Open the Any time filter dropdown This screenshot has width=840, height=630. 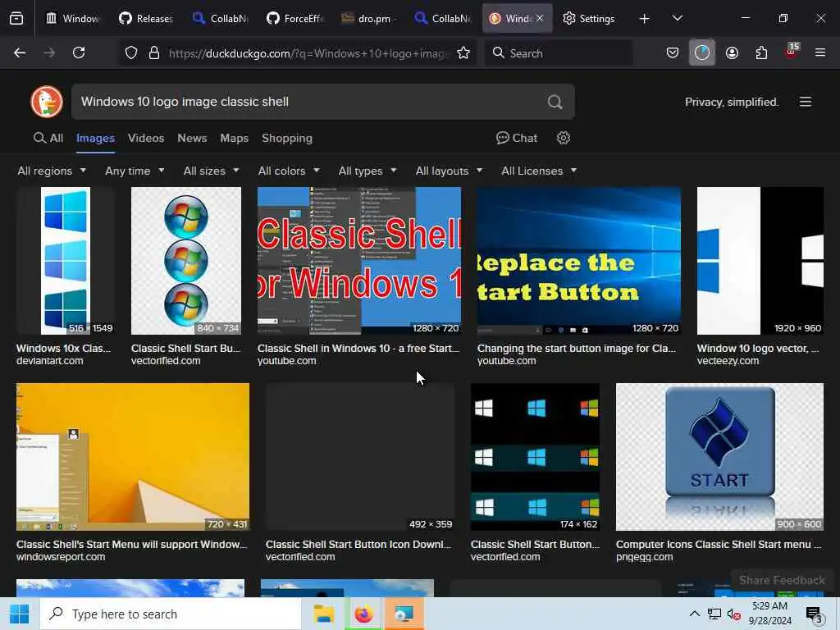(135, 171)
